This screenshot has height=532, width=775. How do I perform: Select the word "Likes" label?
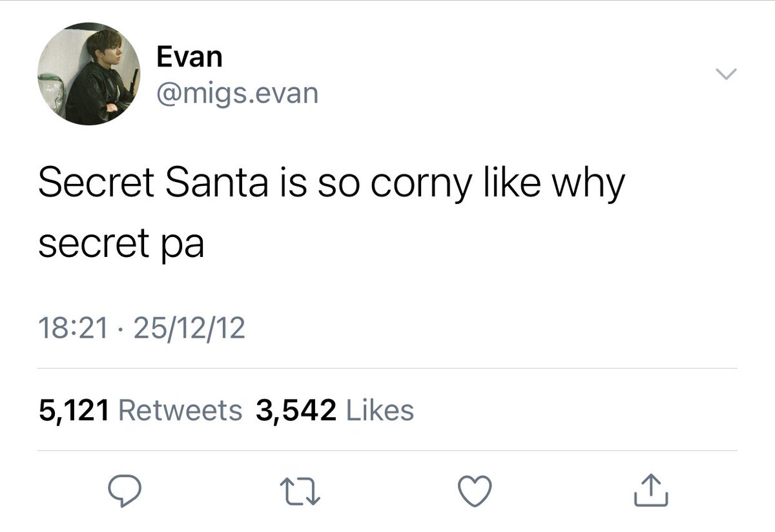click(380, 409)
